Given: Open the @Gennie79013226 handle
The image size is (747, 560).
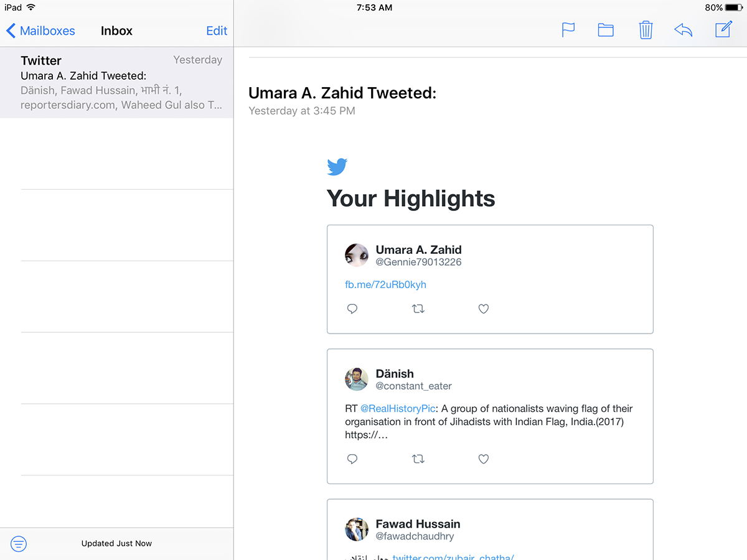Looking at the screenshot, I should (418, 262).
